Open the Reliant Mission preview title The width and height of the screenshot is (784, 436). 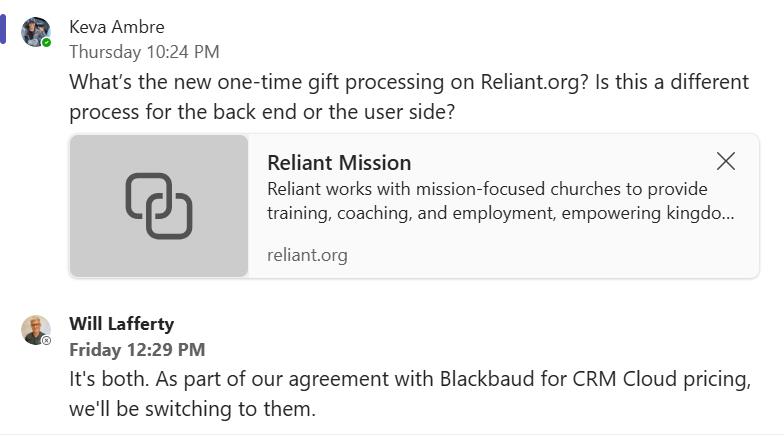[339, 162]
